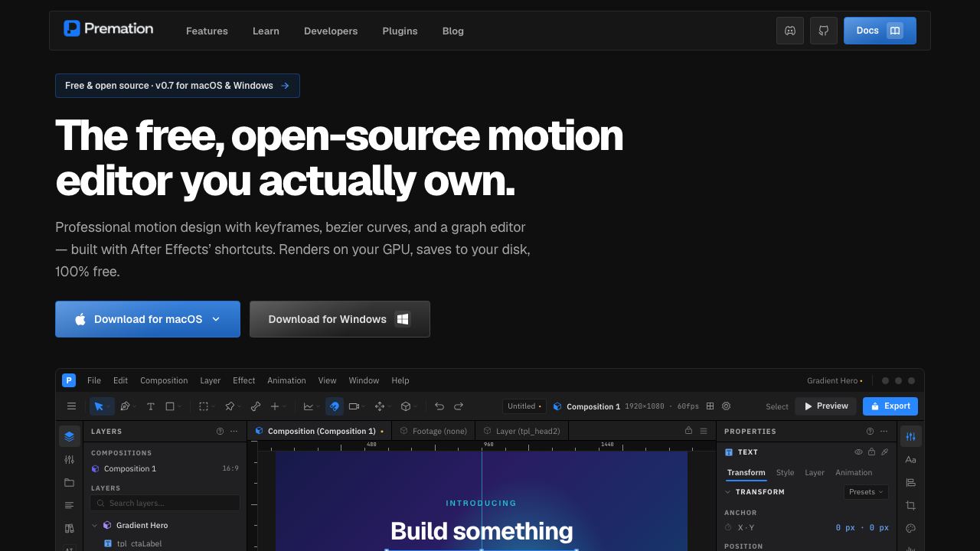
Task: Open the Layers panel more options
Action: coord(234,432)
